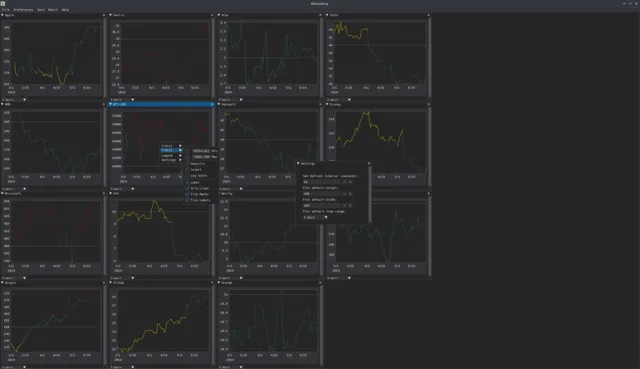
Task: Close the Microsoft plot panel
Action: pyautogui.click(x=104, y=193)
